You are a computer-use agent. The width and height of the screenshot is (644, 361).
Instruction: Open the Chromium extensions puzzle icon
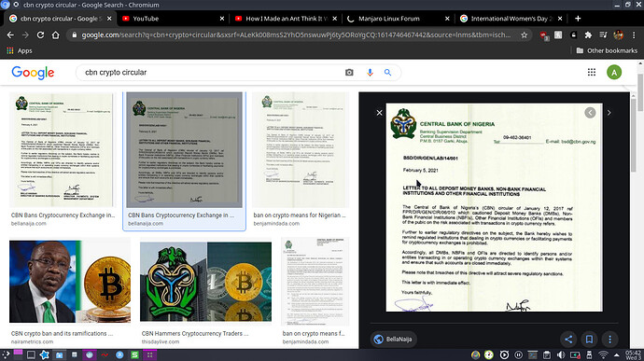[x=588, y=35]
